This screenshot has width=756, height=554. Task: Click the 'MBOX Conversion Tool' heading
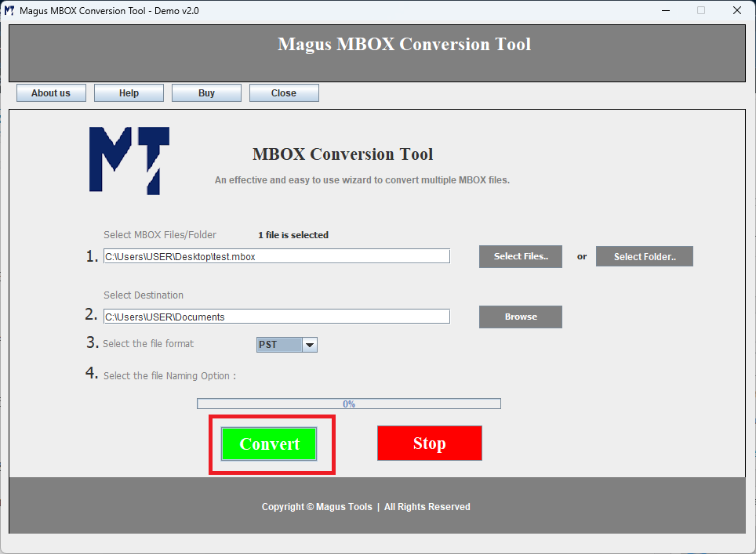343,154
